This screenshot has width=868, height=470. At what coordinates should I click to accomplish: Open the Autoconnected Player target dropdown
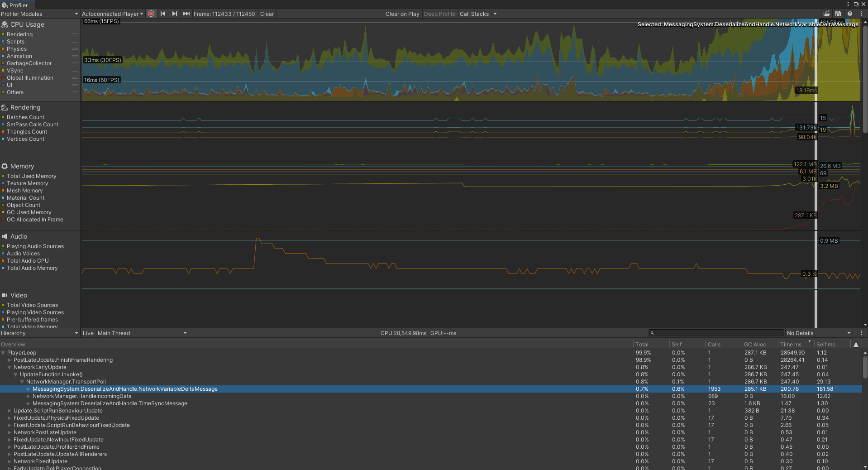coord(112,14)
